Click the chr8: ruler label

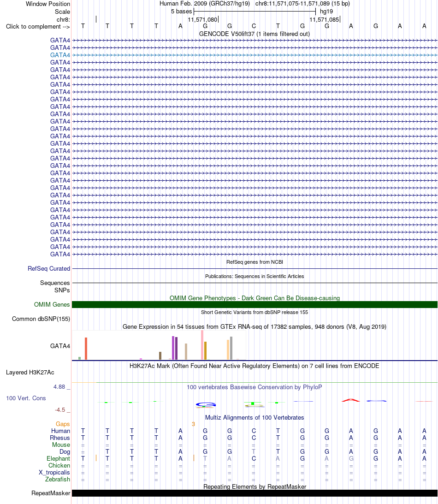point(63,20)
